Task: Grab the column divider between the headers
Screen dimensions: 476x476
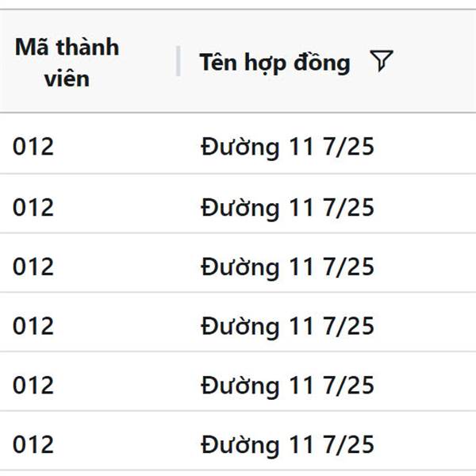Action: click(178, 61)
